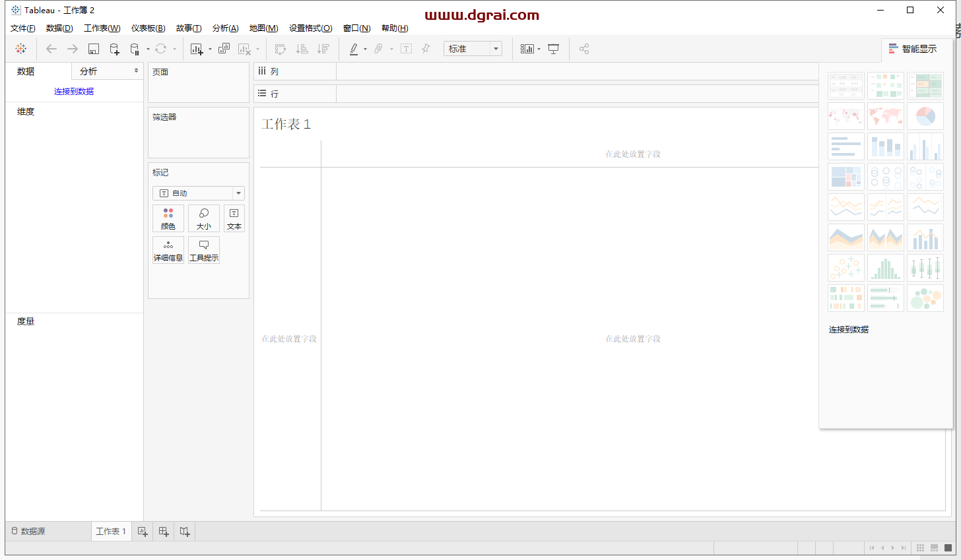Click the swap rows and columns icon
This screenshot has width=961, height=560.
click(x=281, y=49)
